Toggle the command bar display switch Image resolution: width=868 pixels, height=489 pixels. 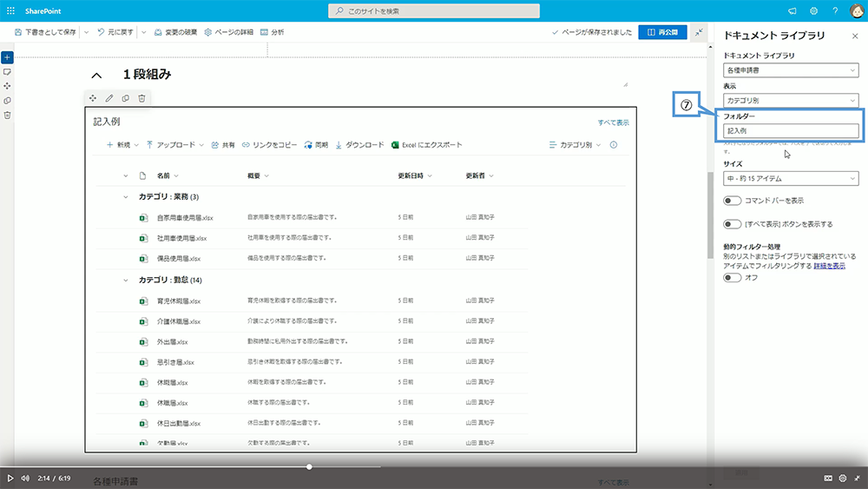point(732,201)
